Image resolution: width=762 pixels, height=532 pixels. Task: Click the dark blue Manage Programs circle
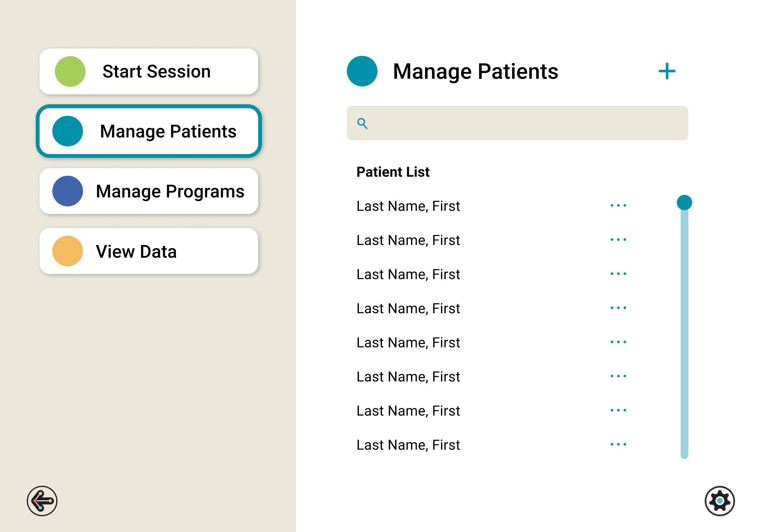pyautogui.click(x=68, y=191)
